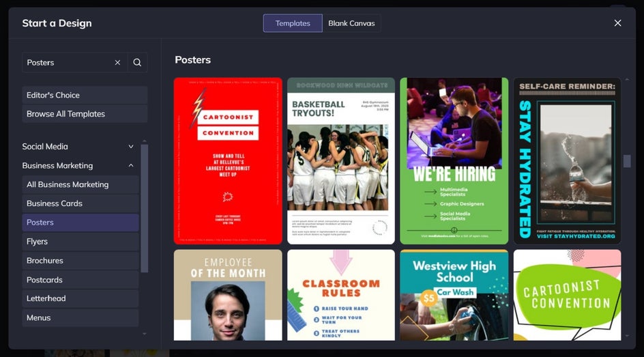The height and width of the screenshot is (357, 644).
Task: Select the Flyers category
Action: tap(80, 242)
